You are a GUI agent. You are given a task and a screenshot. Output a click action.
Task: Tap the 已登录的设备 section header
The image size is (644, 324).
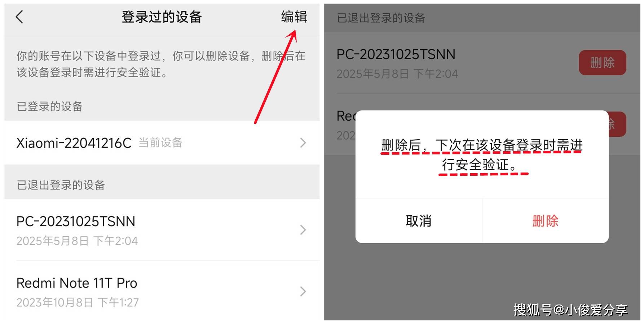(50, 106)
